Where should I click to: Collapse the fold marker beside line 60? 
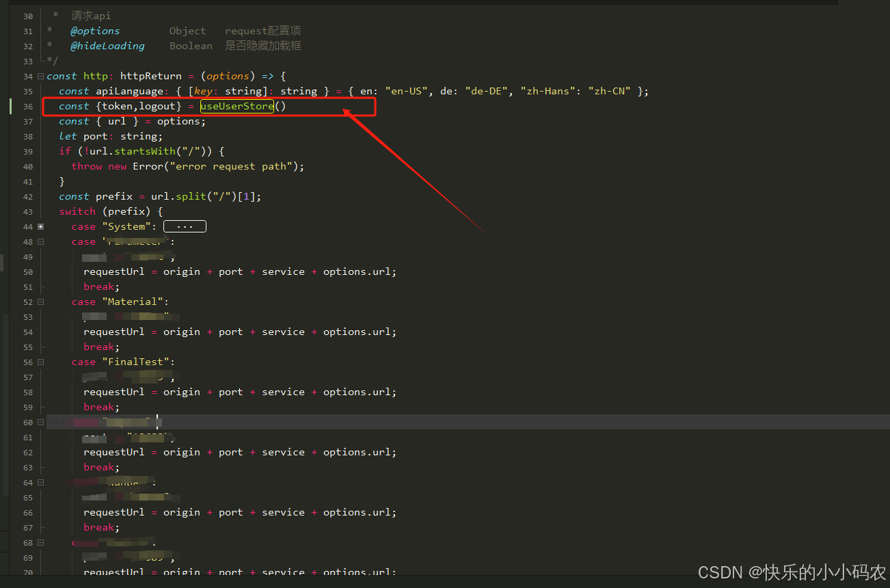click(40, 422)
